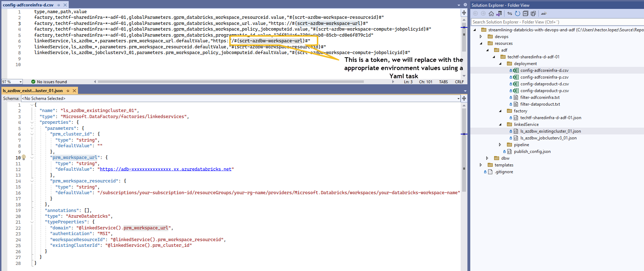Collapse the linkedService folder
Image resolution: width=644 pixels, height=271 pixels.
(500, 124)
